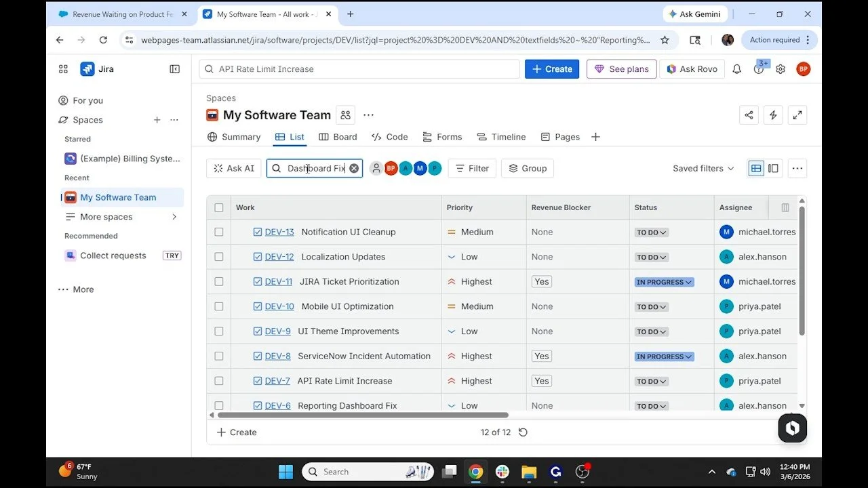
Task: Add a space with the plus icon
Action: click(x=157, y=120)
